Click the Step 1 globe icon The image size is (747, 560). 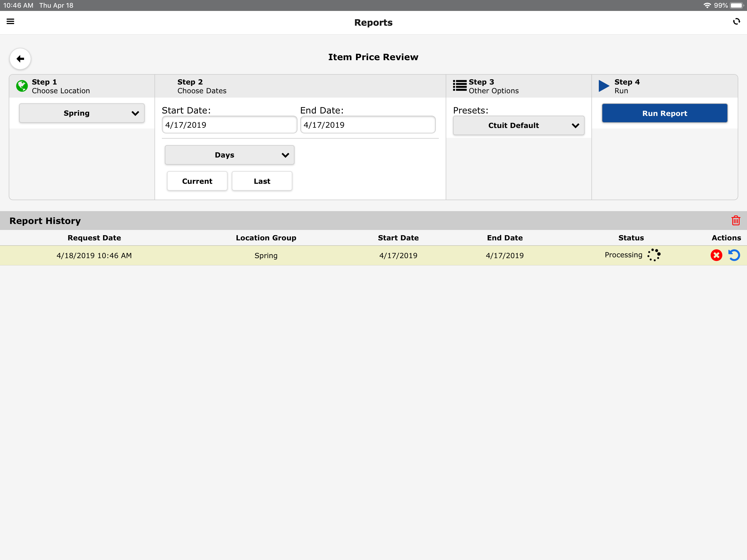[x=22, y=86]
